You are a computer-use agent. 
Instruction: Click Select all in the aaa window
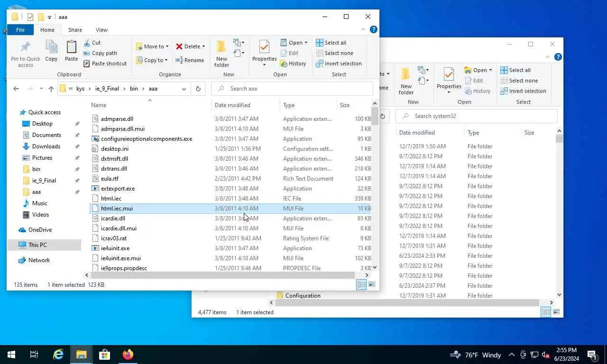pyautogui.click(x=331, y=43)
